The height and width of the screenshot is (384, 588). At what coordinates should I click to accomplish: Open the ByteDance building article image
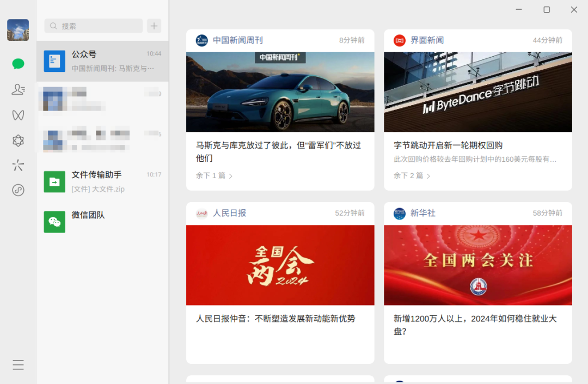tap(478, 92)
